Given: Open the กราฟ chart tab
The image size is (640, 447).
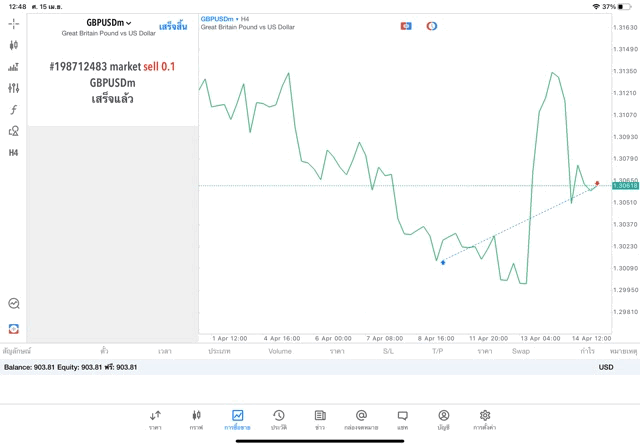Looking at the screenshot, I should 196,420.
